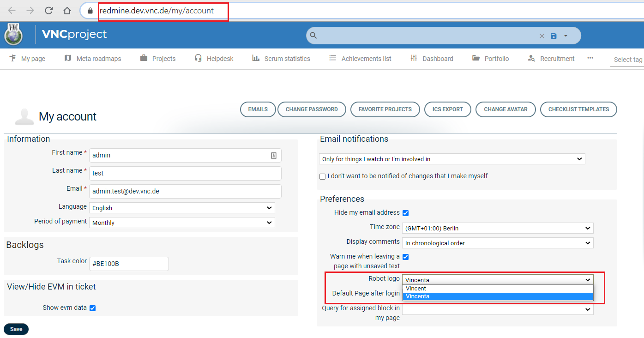Click the user avatar silhouette
The width and height of the screenshot is (644, 338).
tap(24, 117)
